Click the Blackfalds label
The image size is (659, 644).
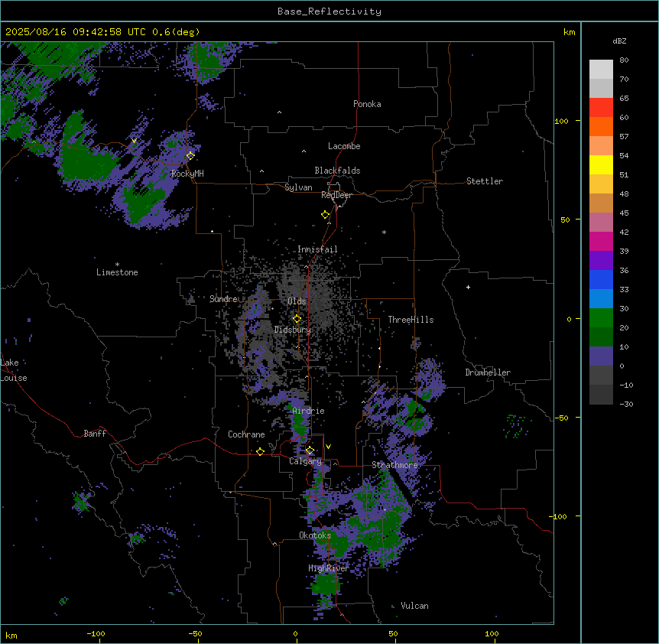(x=337, y=171)
